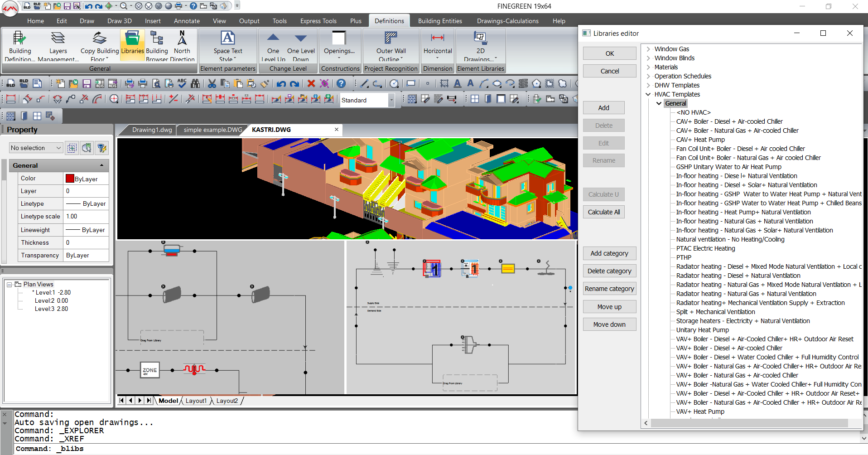This screenshot has height=455, width=868.
Task: Click the red Color ByLayer swatch
Action: (x=70, y=179)
